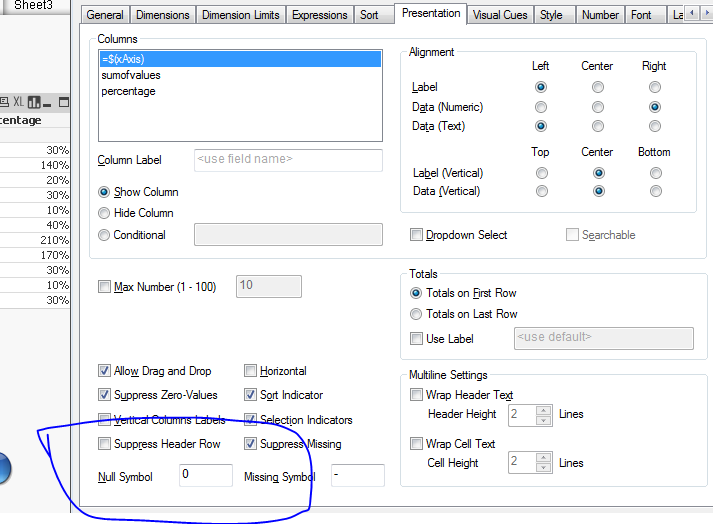Maximize the chart object
The width and height of the screenshot is (713, 524).
point(64,102)
